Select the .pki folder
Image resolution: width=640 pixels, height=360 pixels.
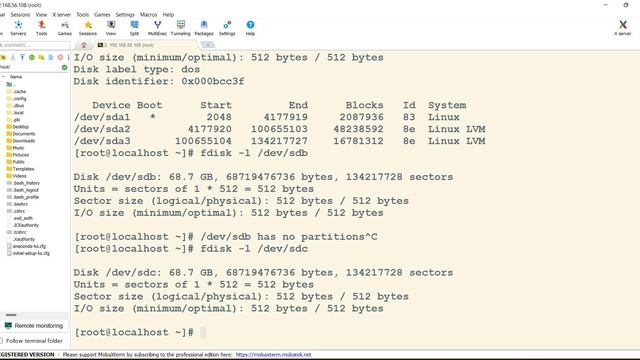tap(13, 120)
